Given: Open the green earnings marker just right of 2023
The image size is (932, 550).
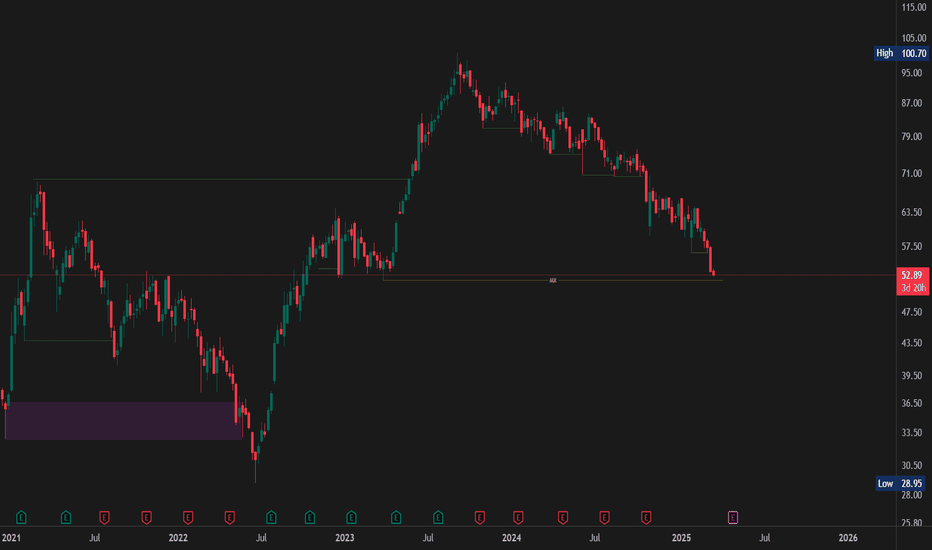Looking at the screenshot, I should [x=351, y=517].
